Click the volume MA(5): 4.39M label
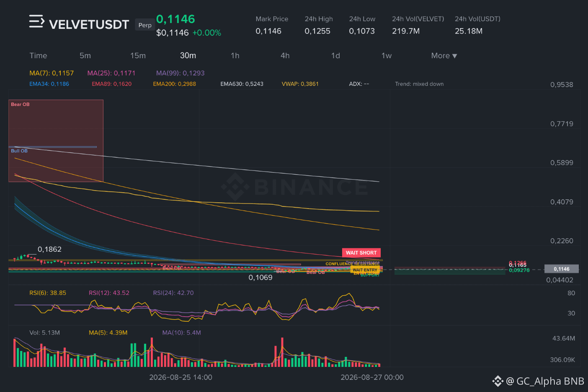The width and height of the screenshot is (588, 392). pos(108,333)
